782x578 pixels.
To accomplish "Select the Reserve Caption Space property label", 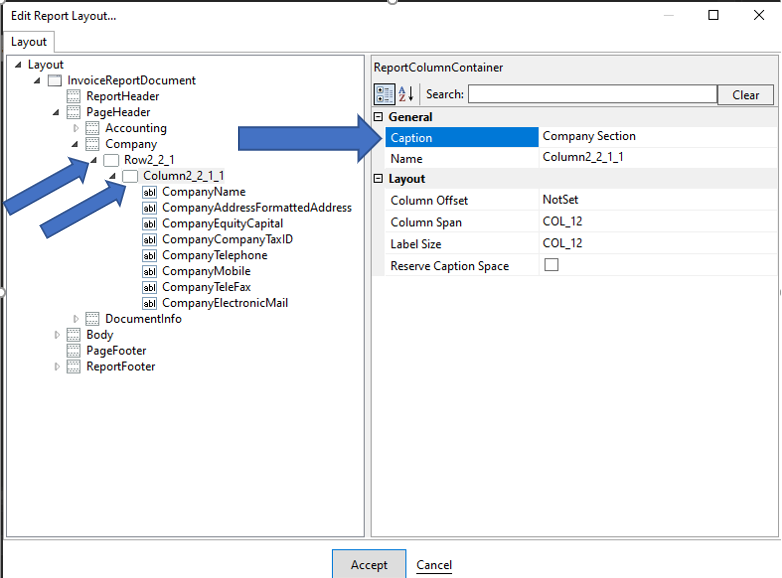I will click(x=449, y=266).
